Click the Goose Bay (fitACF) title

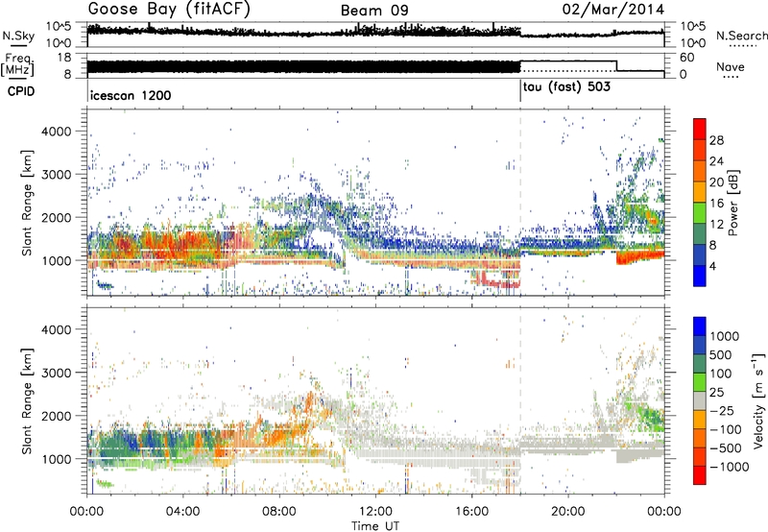coord(169,10)
